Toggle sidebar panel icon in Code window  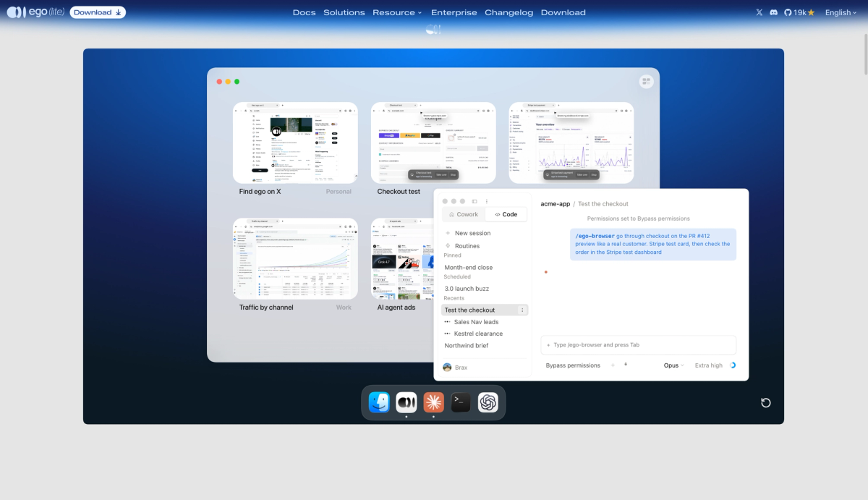tap(475, 201)
